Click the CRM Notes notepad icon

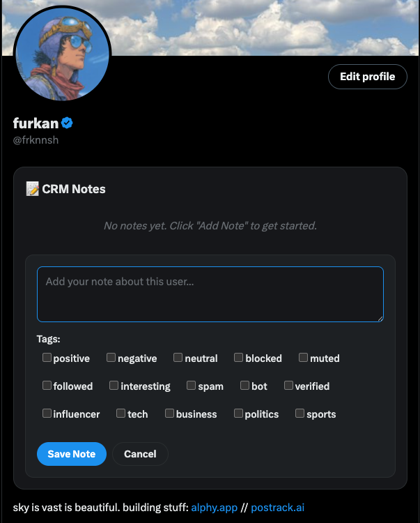tap(32, 189)
